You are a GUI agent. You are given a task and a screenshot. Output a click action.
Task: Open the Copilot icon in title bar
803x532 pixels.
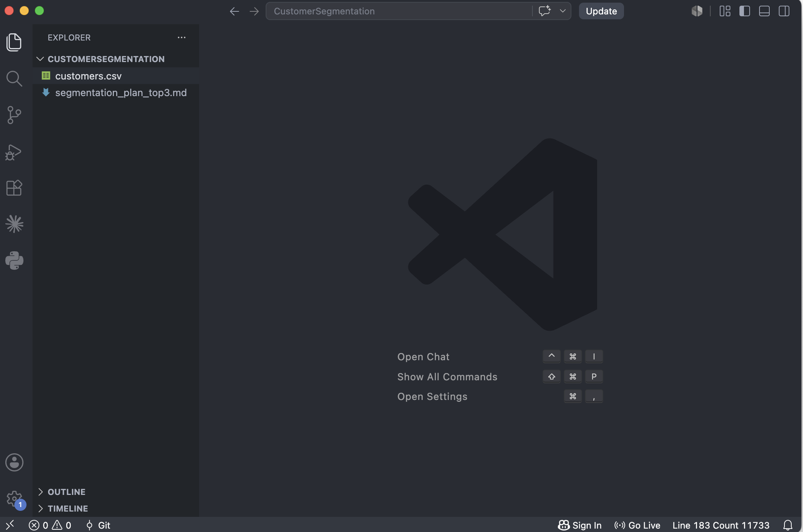point(697,11)
